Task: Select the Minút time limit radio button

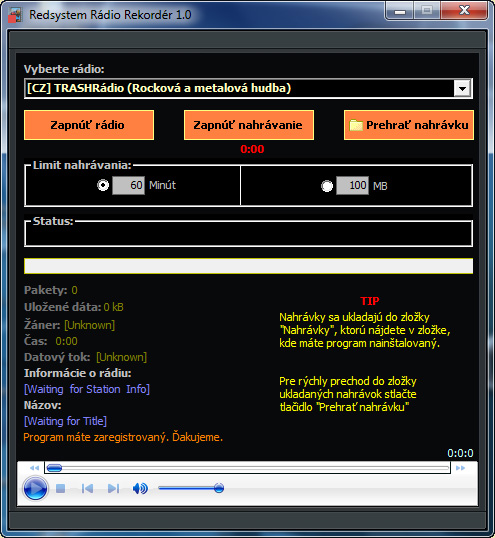Action: click(103, 185)
